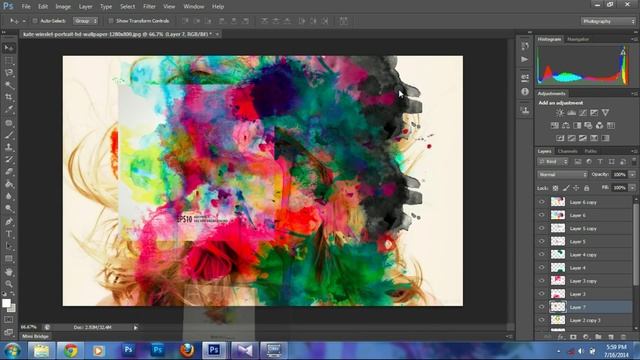Select the Hand tool

click(x=9, y=271)
